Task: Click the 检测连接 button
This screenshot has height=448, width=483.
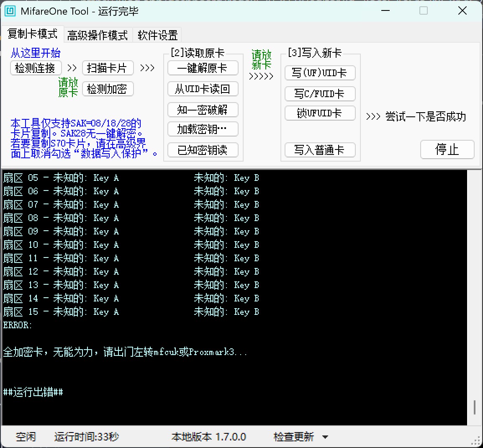Action: tap(36, 68)
